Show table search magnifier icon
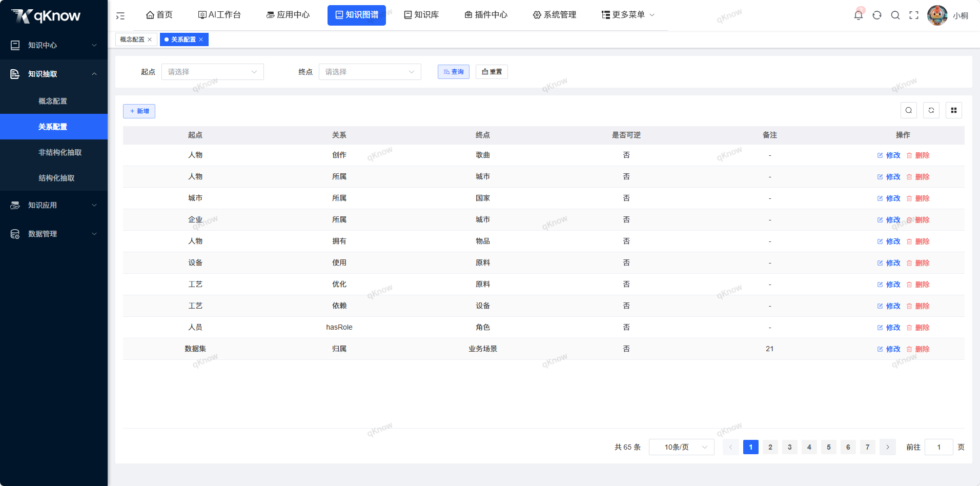Screen dimensions: 980x486 click(909, 110)
